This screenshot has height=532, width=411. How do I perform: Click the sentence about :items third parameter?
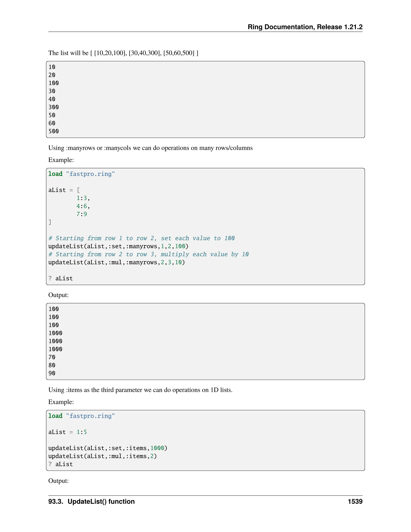pos(140,390)
